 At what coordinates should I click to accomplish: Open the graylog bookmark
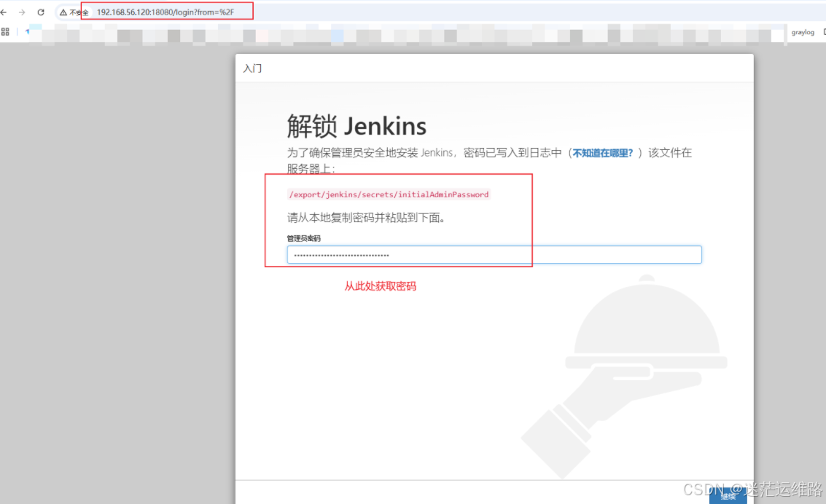tap(802, 32)
